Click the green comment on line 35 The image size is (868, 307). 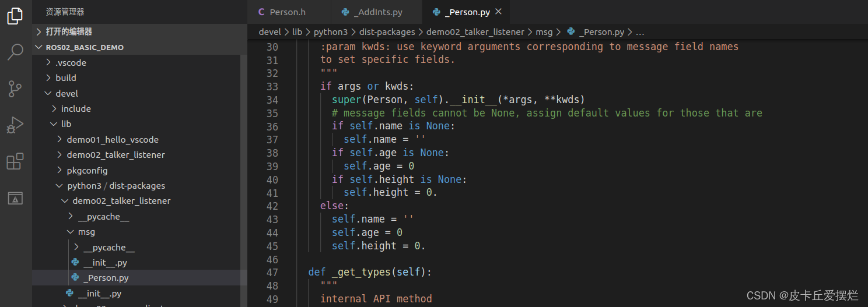[547, 113]
